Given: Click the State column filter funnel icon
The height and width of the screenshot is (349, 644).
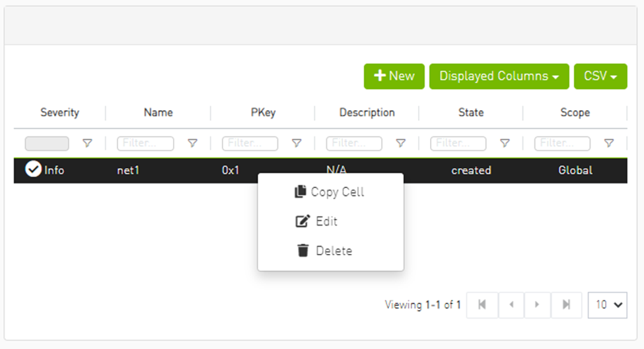Looking at the screenshot, I should click(x=505, y=143).
